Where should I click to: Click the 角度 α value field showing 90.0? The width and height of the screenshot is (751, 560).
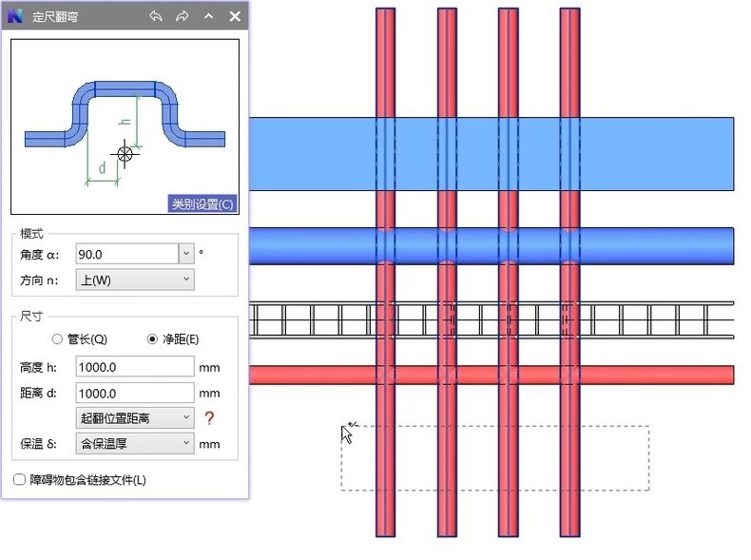click(126, 254)
